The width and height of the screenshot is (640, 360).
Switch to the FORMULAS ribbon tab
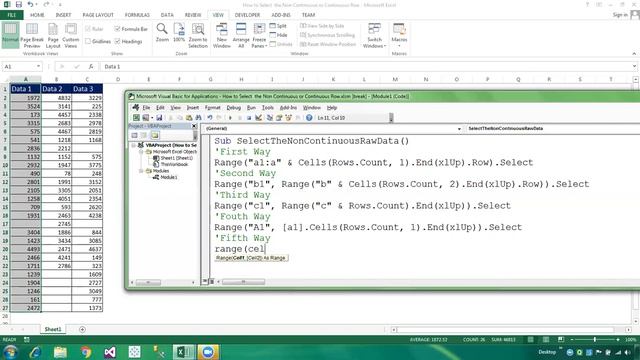point(137,15)
